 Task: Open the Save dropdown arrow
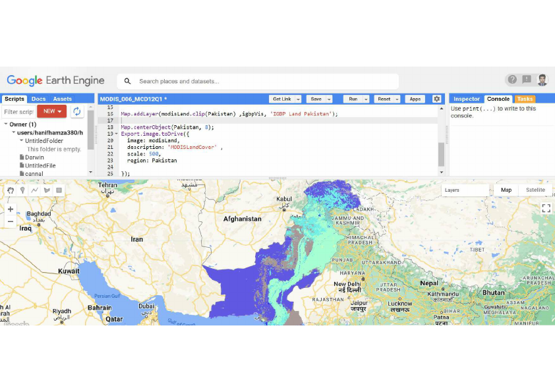click(329, 99)
